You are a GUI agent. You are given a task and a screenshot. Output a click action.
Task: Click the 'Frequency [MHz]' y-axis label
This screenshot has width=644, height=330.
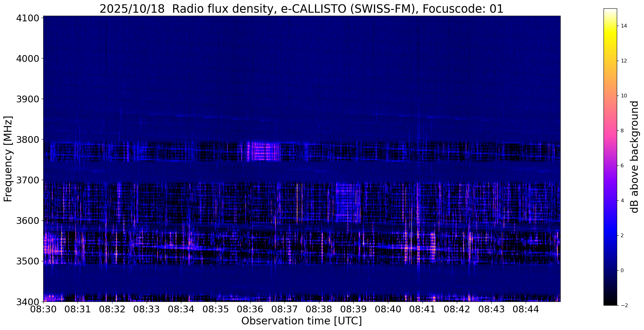point(8,159)
